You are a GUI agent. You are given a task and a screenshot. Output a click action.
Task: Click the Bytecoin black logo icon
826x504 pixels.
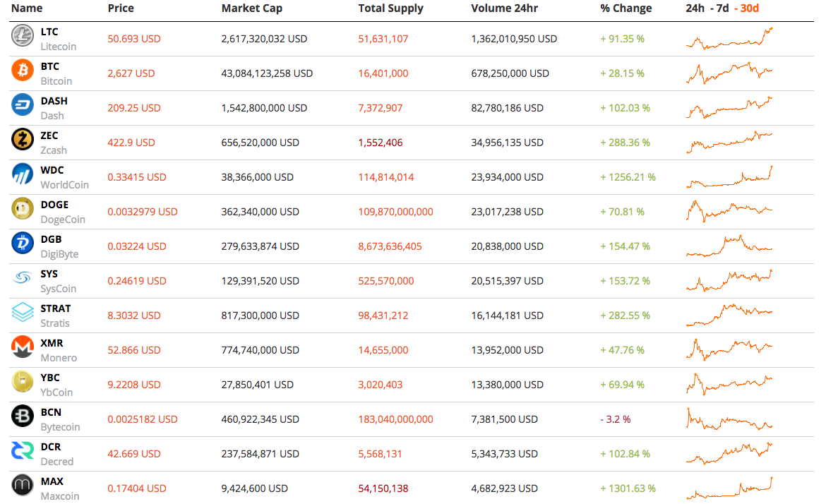[x=23, y=416]
